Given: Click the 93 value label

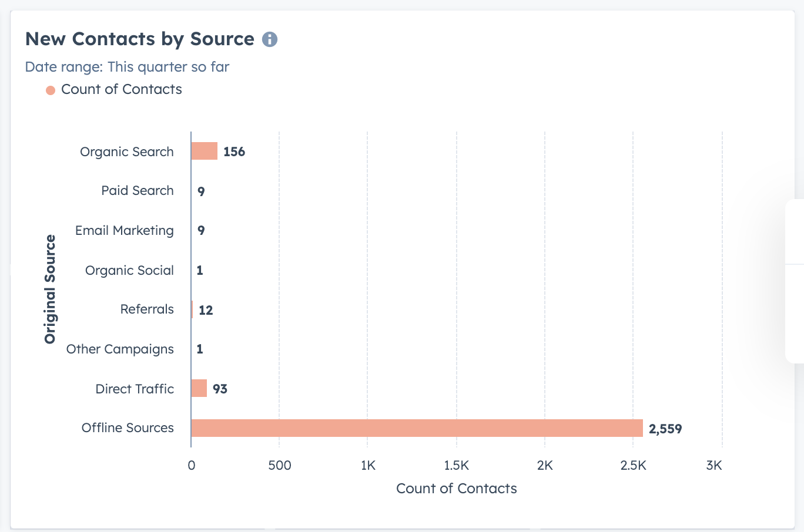Looking at the screenshot, I should (220, 389).
